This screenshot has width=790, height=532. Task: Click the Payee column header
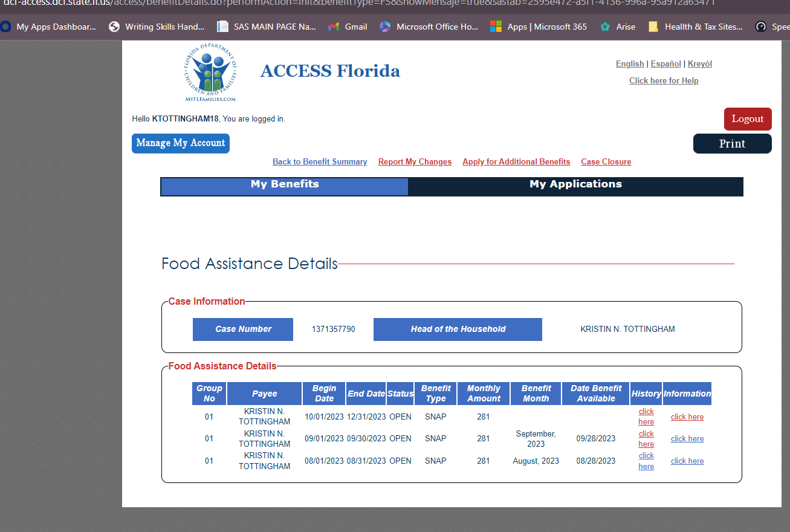(x=264, y=394)
